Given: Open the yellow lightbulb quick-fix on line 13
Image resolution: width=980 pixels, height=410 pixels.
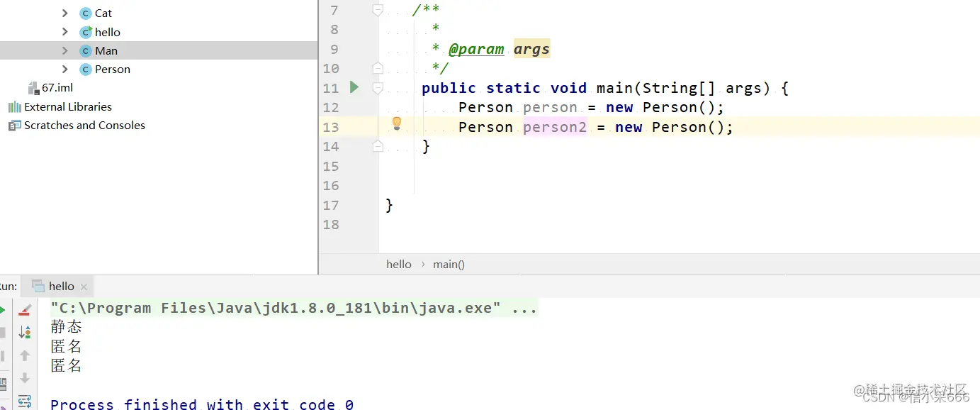Looking at the screenshot, I should coord(397,123).
